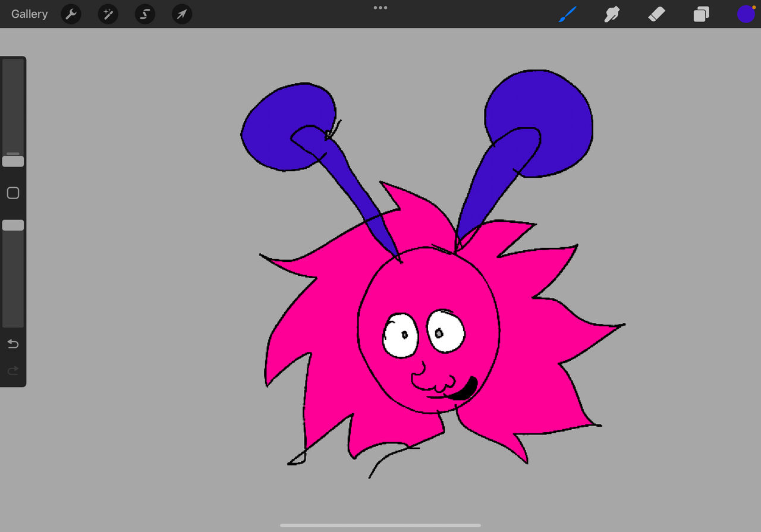Tap the brush size slider handle
This screenshot has width=761, height=532.
point(13,161)
